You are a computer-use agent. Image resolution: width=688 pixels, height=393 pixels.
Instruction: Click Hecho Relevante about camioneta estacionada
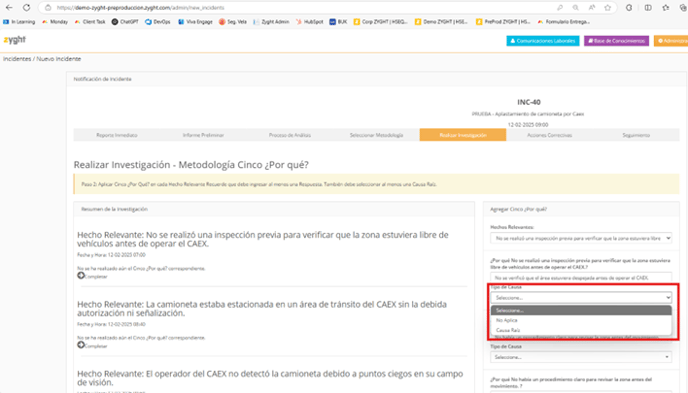point(262,308)
